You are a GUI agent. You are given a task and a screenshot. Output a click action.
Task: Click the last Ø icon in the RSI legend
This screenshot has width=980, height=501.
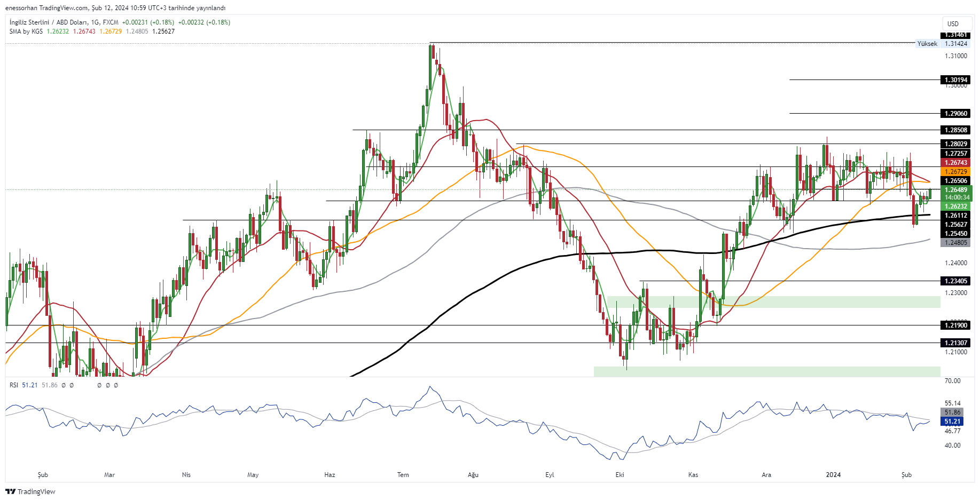(x=116, y=385)
